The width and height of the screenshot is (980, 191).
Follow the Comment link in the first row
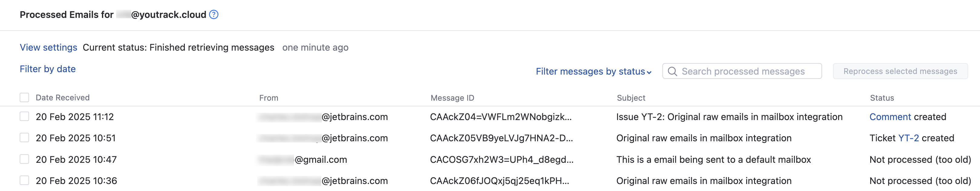coord(890,117)
